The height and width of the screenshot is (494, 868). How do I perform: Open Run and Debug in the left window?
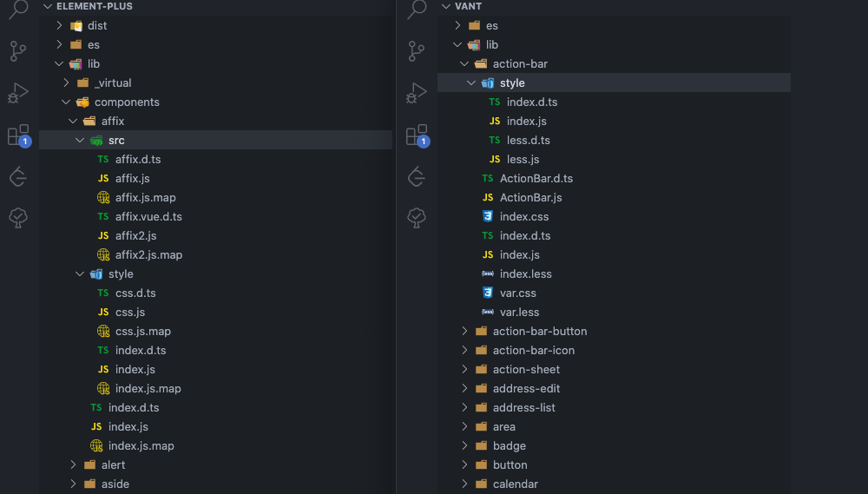pyautogui.click(x=18, y=93)
